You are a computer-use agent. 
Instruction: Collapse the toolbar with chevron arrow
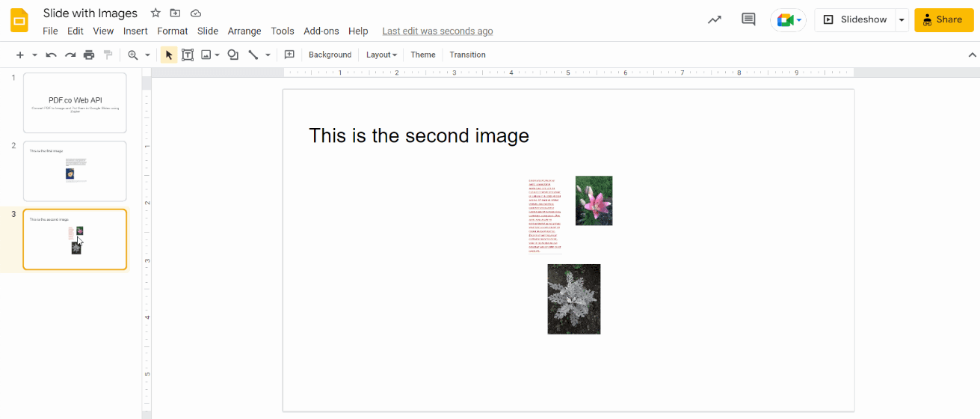973,55
